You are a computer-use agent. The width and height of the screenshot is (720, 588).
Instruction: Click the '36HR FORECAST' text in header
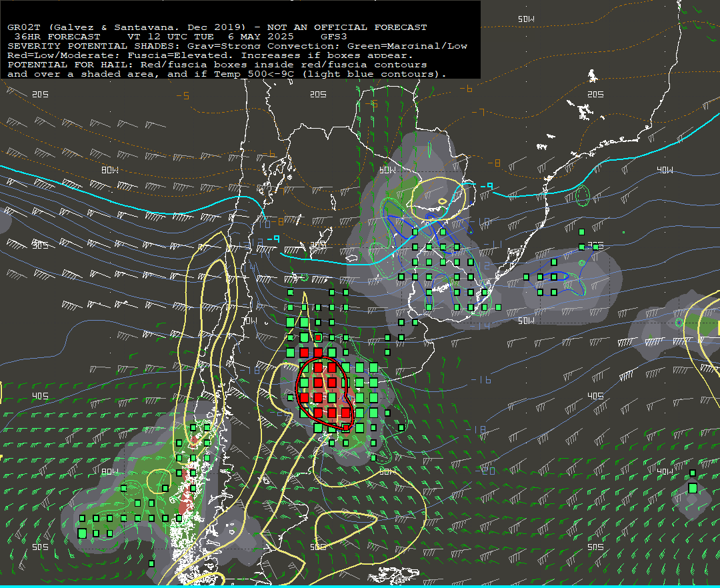click(57, 36)
